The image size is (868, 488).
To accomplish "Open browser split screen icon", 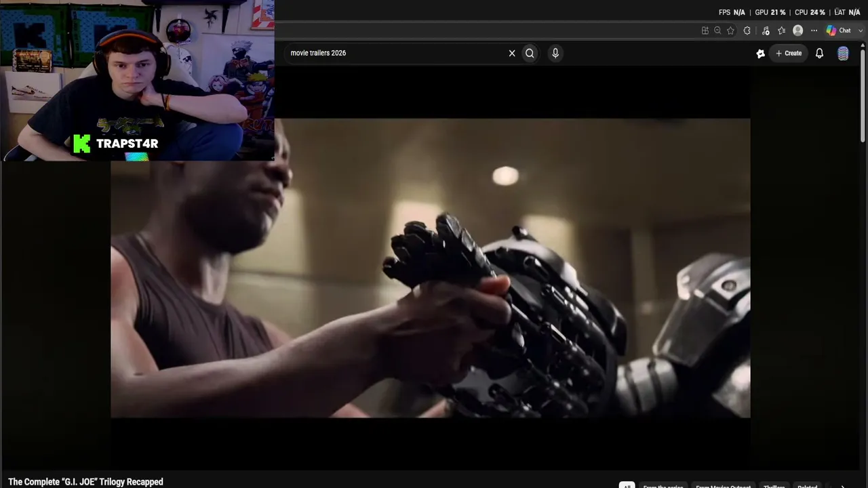I will point(705,30).
